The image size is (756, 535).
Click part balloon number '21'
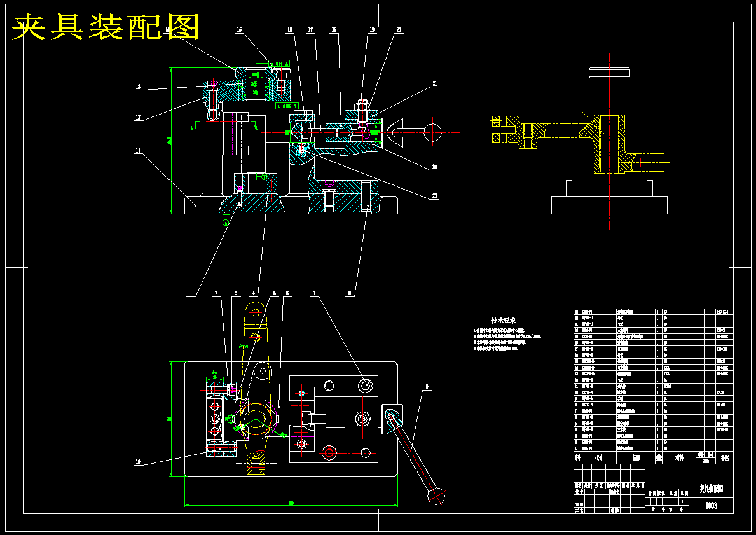click(x=435, y=83)
